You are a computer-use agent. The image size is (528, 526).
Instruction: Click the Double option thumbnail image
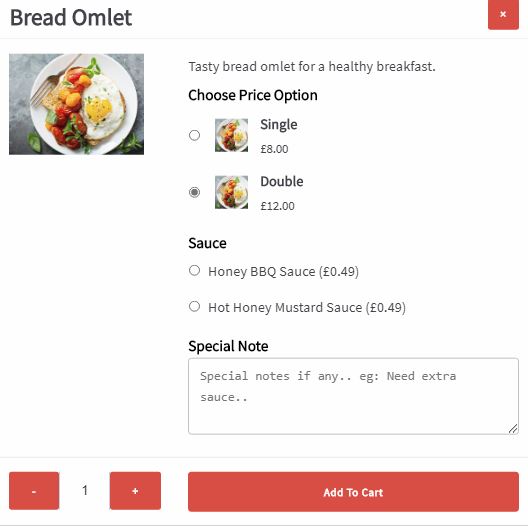[231, 192]
